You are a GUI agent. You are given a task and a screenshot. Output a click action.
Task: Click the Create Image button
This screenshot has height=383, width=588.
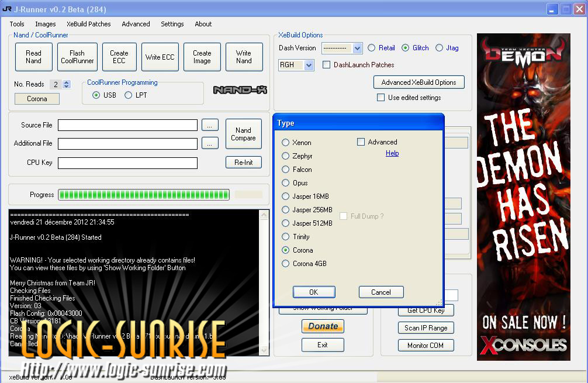pos(202,57)
